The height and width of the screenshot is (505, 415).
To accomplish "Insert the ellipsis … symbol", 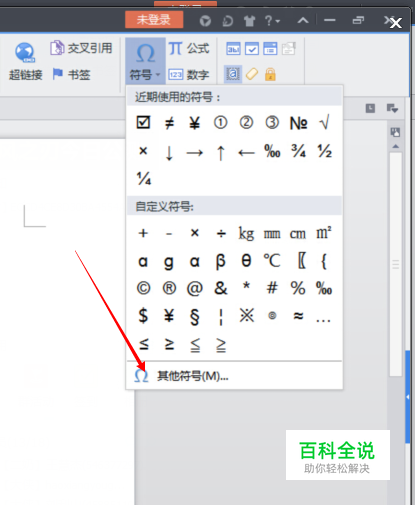I will pos(323,320).
